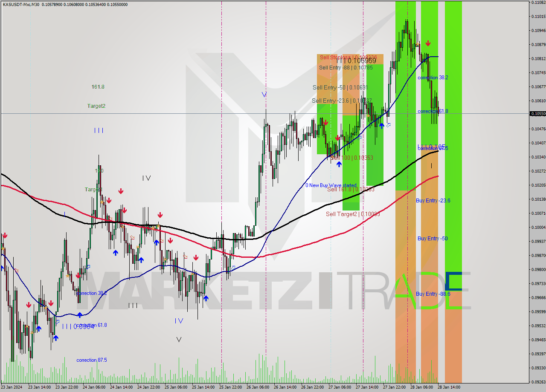Click the '28 Jan 06:00' time label

tap(422, 388)
